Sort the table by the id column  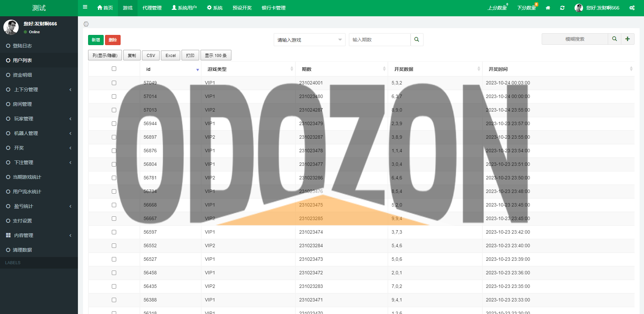point(171,69)
